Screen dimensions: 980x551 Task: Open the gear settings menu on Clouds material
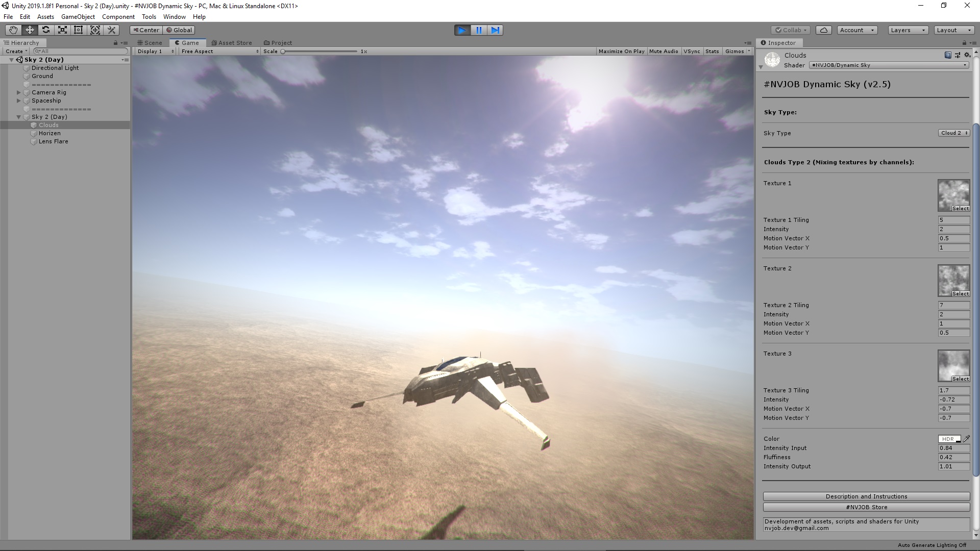click(x=966, y=55)
